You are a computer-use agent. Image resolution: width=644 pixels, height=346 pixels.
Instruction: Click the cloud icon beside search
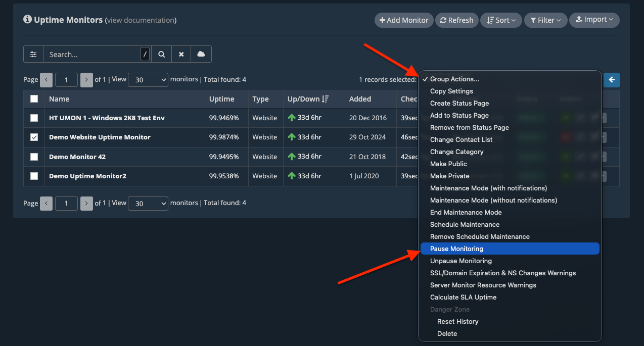(201, 54)
